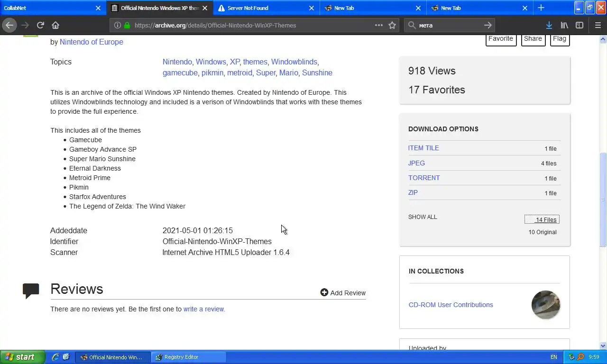Viewport: 607px width, 364px height.
Task: Click the Add Review plus icon
Action: (324, 292)
